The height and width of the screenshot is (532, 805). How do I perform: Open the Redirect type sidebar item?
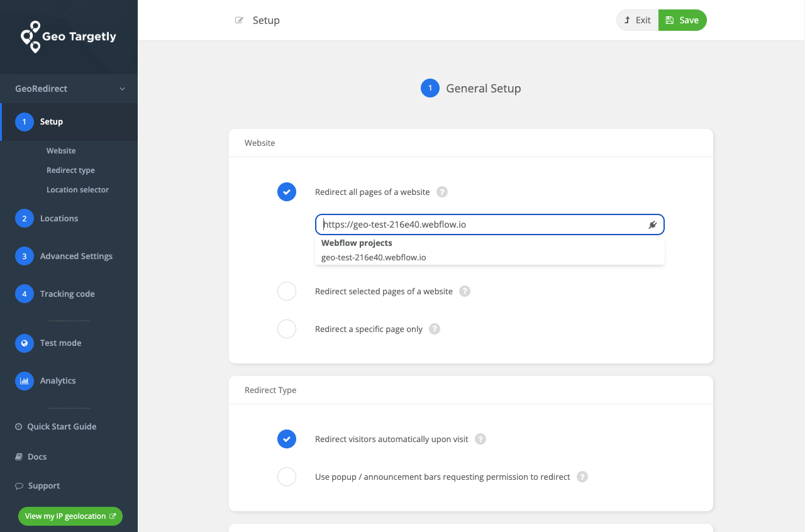pyautogui.click(x=72, y=170)
